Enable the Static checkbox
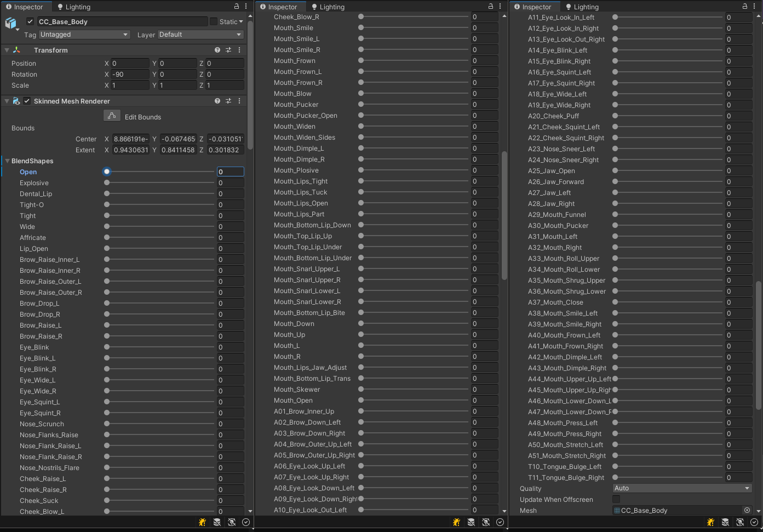This screenshot has height=532, width=763. 214,21
